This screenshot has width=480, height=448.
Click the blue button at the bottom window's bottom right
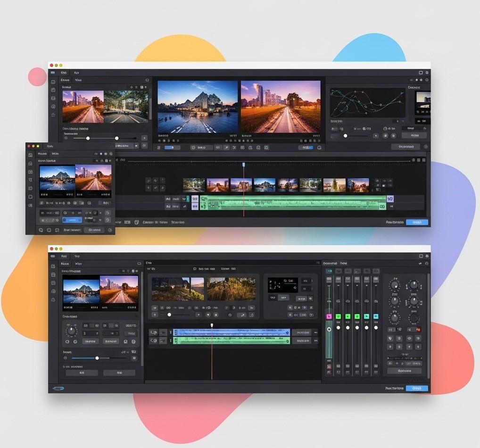pyautogui.click(x=417, y=388)
